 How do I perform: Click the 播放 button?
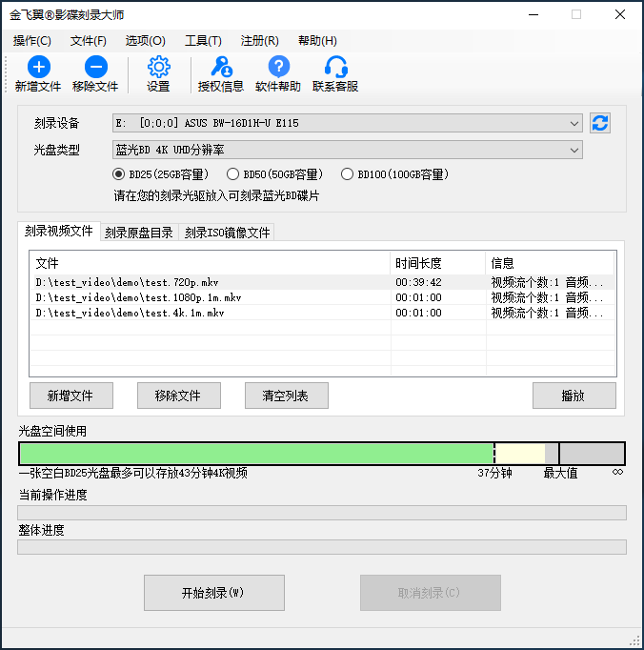click(x=574, y=396)
